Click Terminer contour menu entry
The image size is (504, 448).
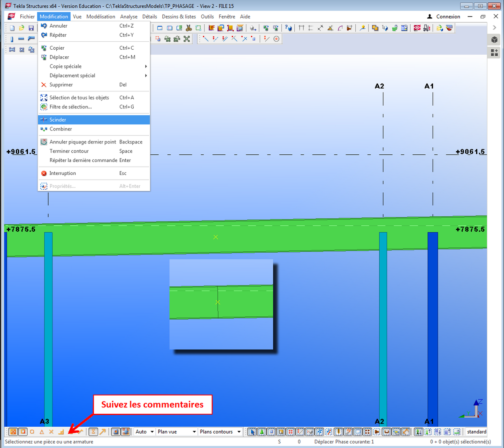[94, 151]
